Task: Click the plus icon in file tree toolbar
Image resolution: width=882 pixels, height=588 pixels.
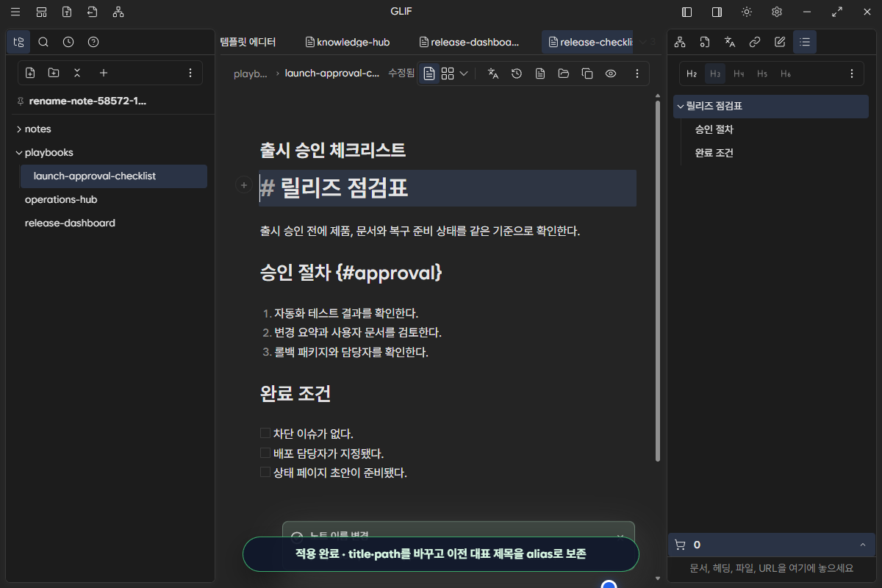Action: pyautogui.click(x=104, y=73)
